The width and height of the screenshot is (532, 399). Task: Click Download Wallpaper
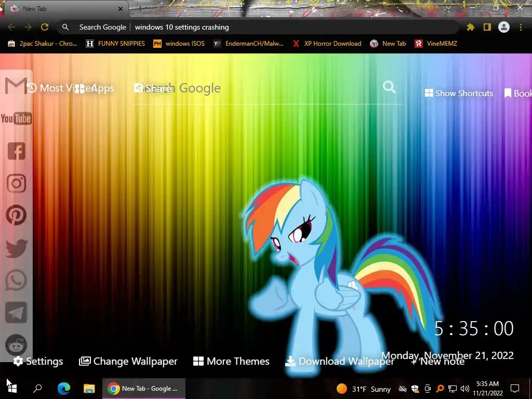pyautogui.click(x=340, y=362)
